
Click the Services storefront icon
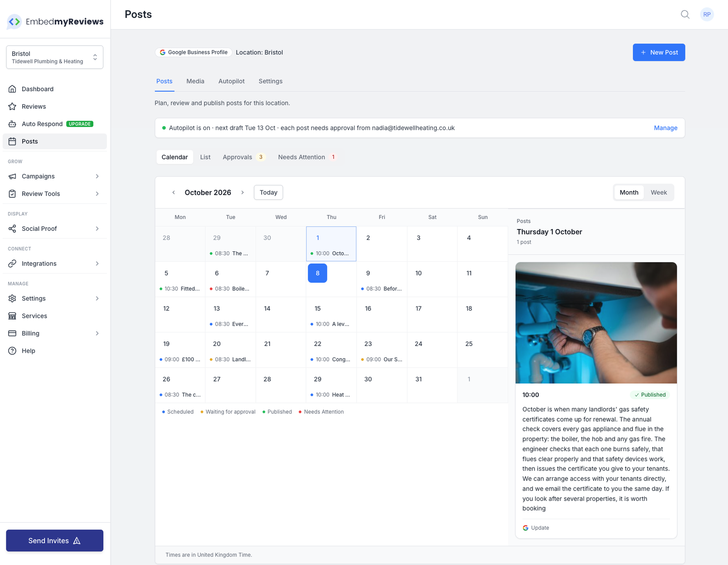pyautogui.click(x=12, y=316)
